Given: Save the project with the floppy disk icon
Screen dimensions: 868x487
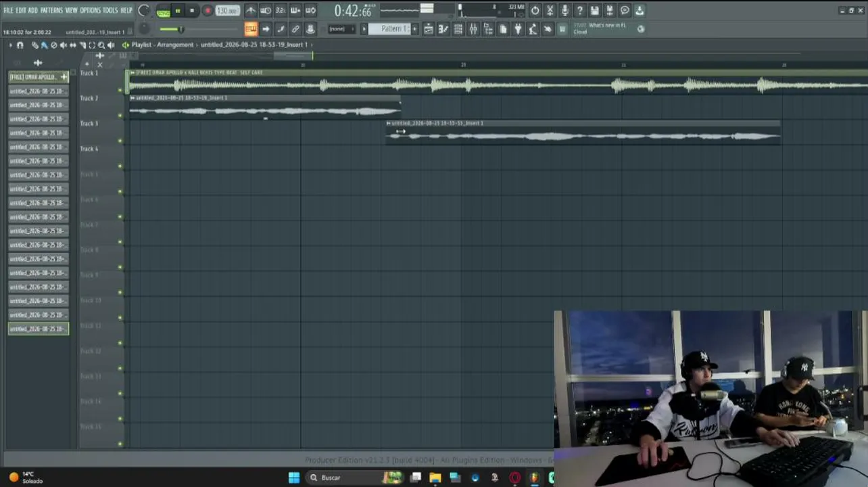Looking at the screenshot, I should tap(595, 11).
